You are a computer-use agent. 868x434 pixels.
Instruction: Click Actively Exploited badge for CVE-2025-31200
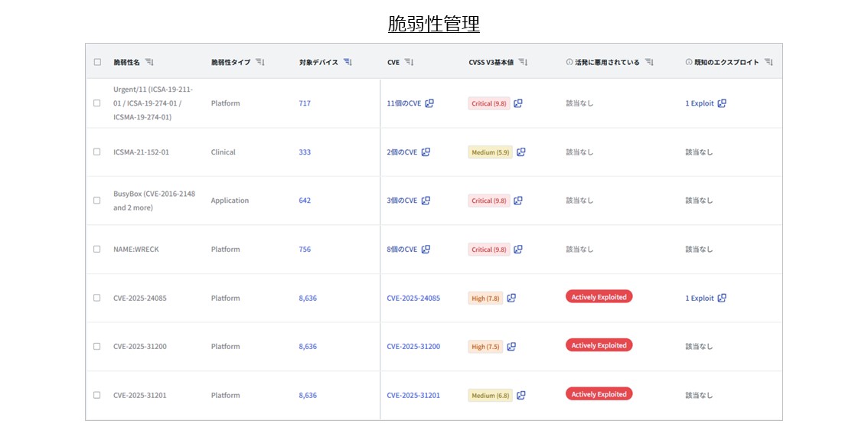[x=599, y=346]
